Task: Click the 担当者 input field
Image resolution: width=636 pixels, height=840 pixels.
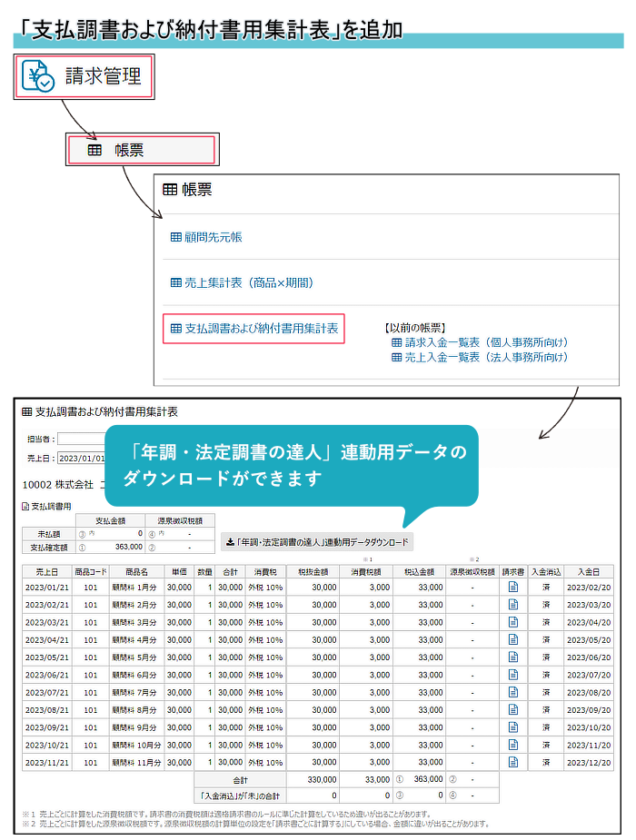Action: tap(82, 439)
